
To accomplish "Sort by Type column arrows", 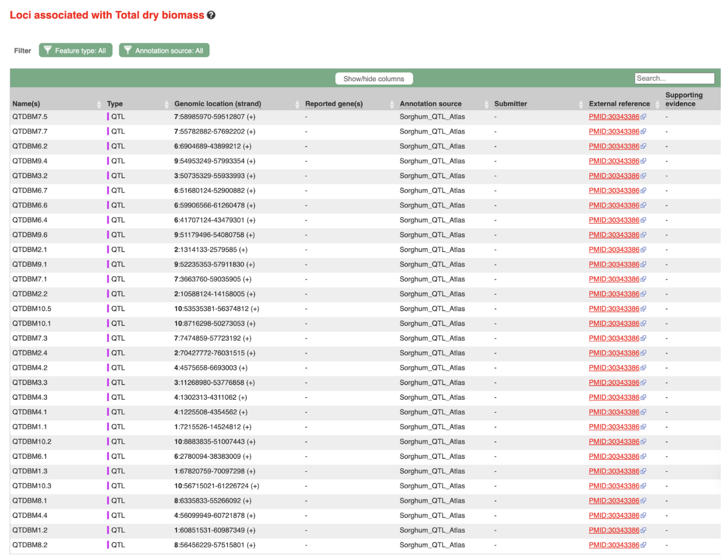I will click(166, 104).
